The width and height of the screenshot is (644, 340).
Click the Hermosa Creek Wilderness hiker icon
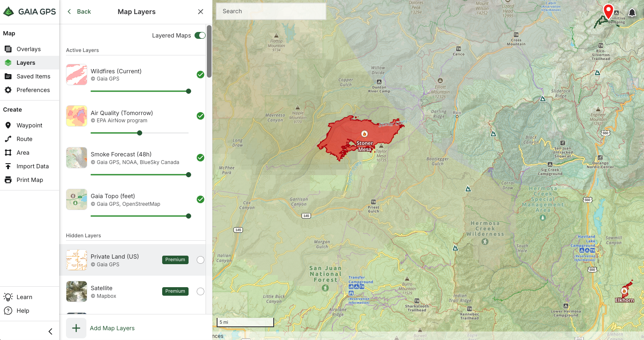[x=485, y=242]
